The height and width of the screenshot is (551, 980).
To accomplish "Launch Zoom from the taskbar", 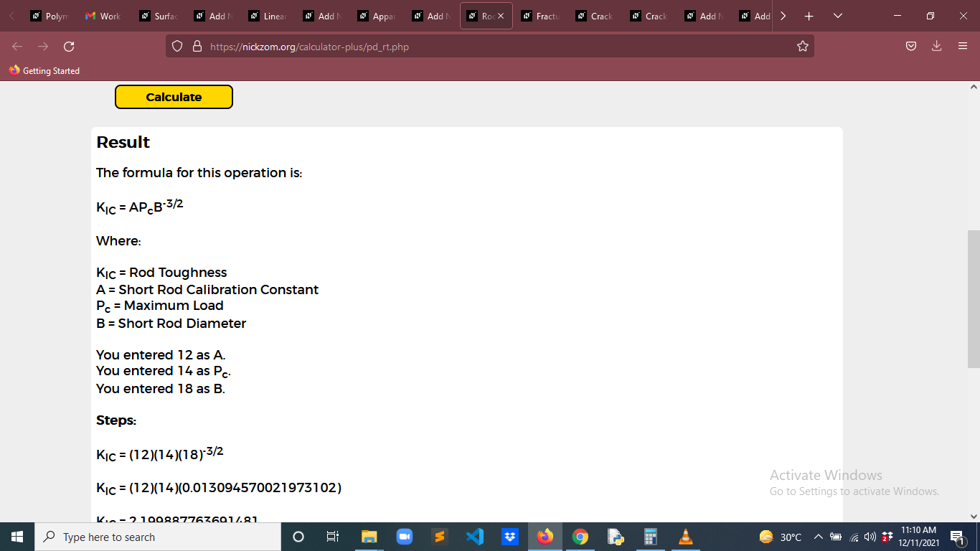I will (405, 537).
